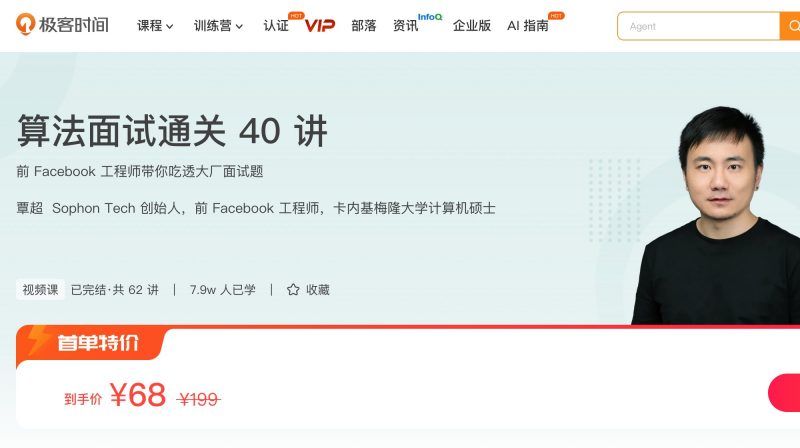The width and height of the screenshot is (800, 448).
Task: Expand the 训练营 dropdown menu
Action: (218, 26)
